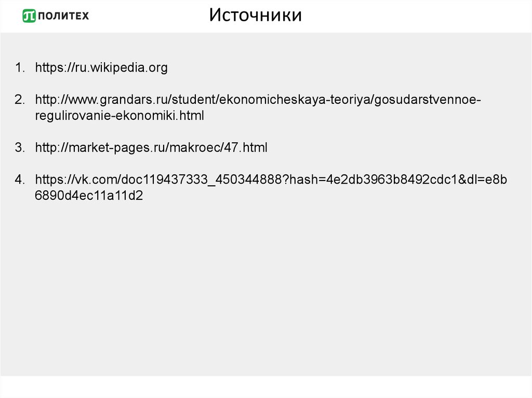Open the ru.wikipedia.org link
Viewport: 532px width, 398px height.
pyautogui.click(x=101, y=68)
